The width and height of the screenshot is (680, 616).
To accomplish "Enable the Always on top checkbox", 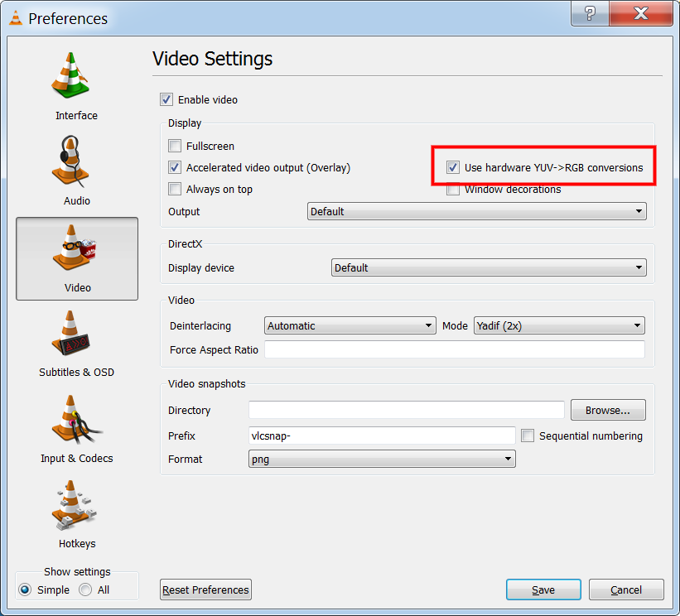I will click(x=175, y=189).
